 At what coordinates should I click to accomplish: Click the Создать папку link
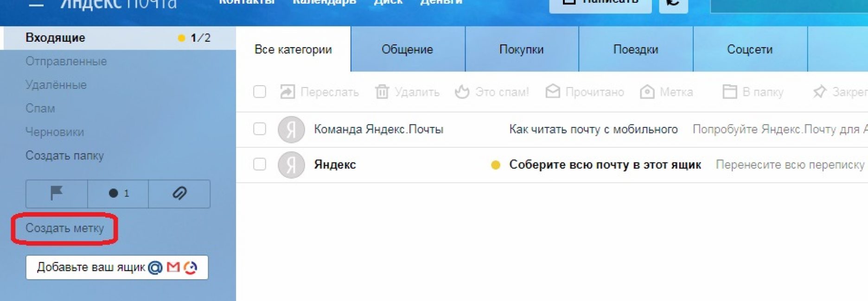64,156
